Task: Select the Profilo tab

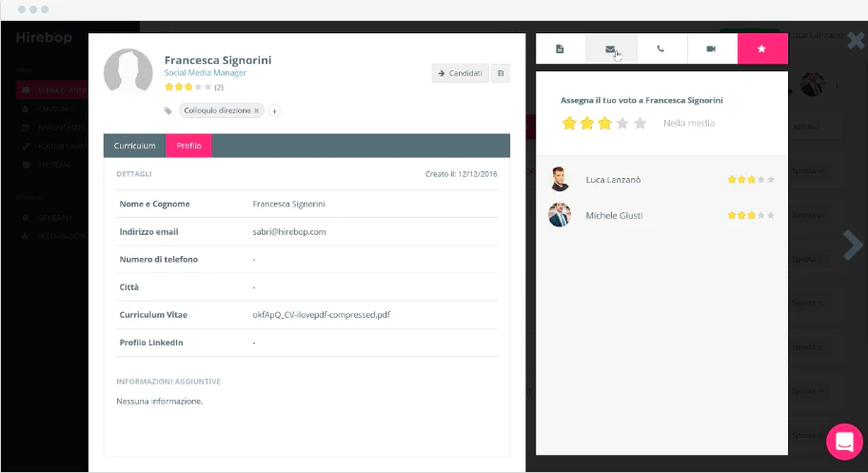Action: tap(188, 146)
